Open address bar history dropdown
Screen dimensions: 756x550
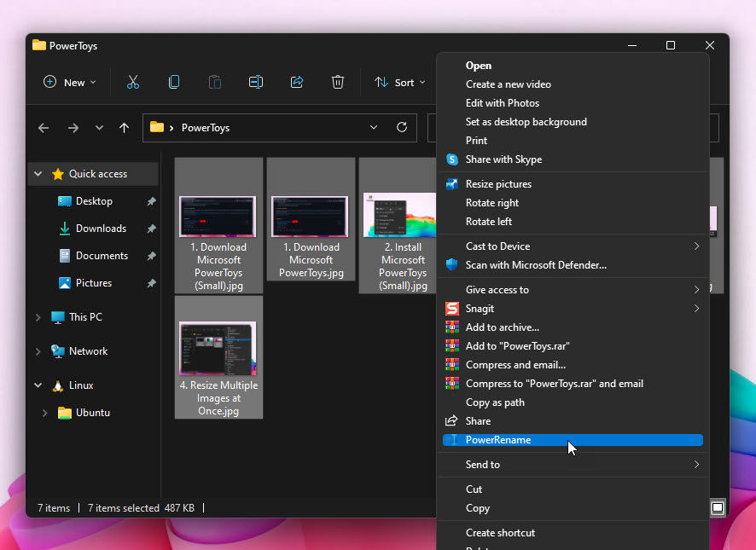pyautogui.click(x=374, y=127)
